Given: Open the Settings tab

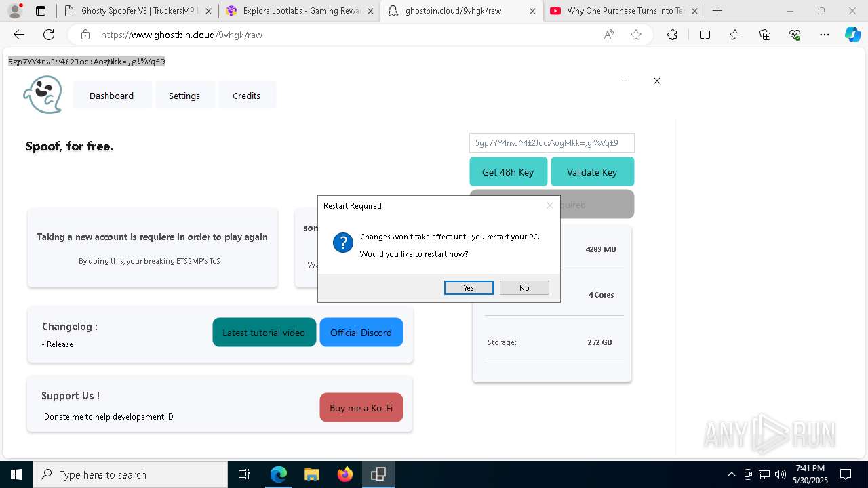Looking at the screenshot, I should coord(184,96).
